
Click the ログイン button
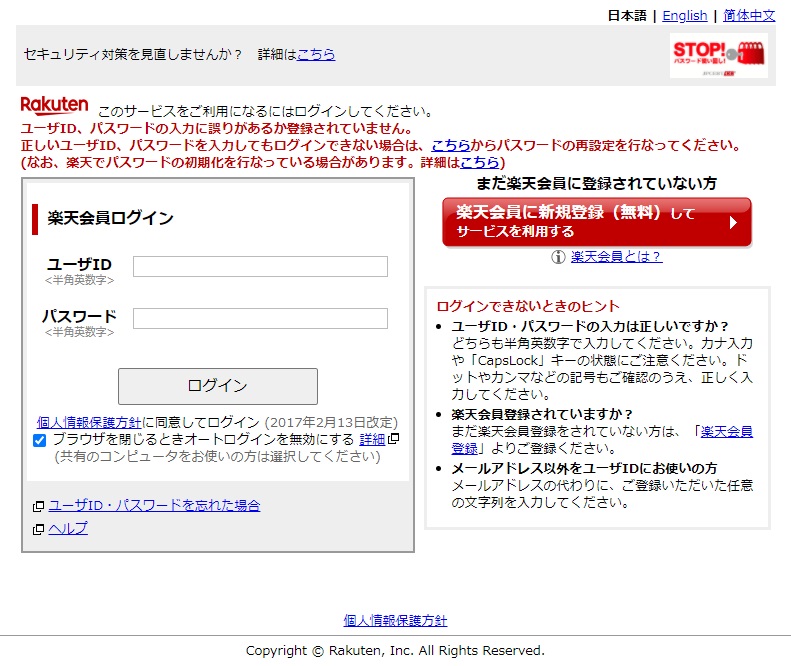point(218,386)
